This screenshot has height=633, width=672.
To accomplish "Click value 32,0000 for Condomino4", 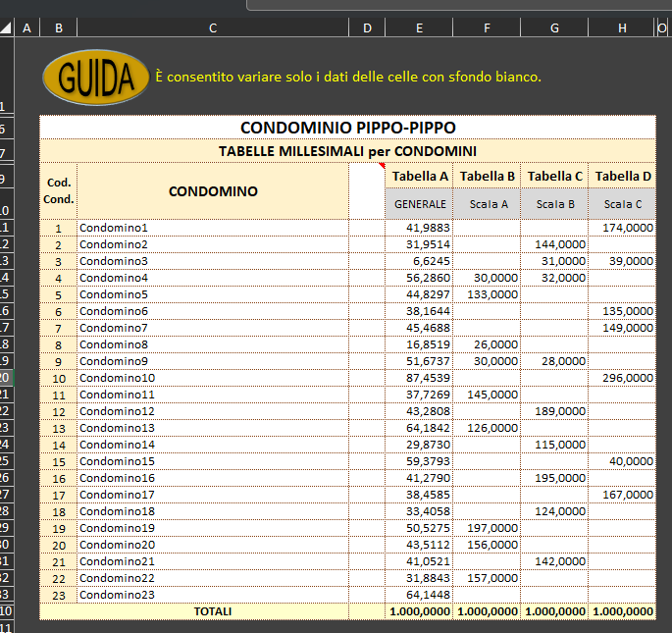I will [x=554, y=278].
